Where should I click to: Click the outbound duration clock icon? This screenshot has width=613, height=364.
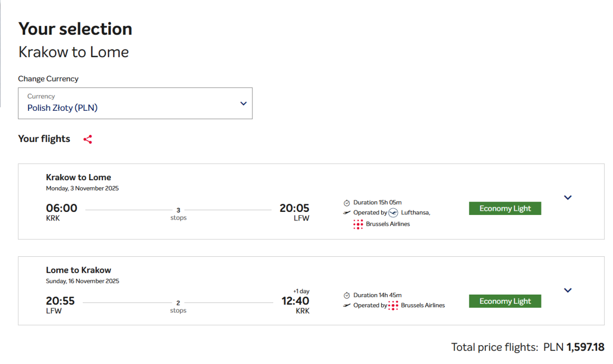point(347,203)
